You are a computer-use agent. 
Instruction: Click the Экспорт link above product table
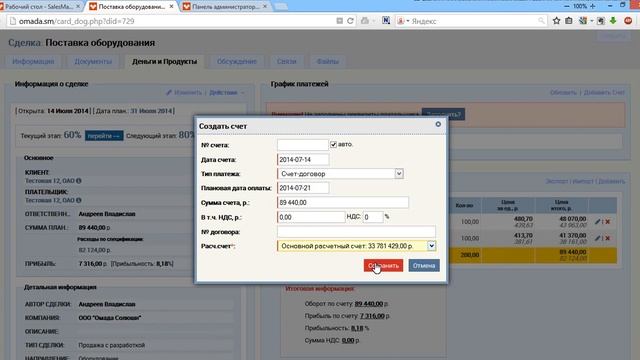pyautogui.click(x=557, y=181)
